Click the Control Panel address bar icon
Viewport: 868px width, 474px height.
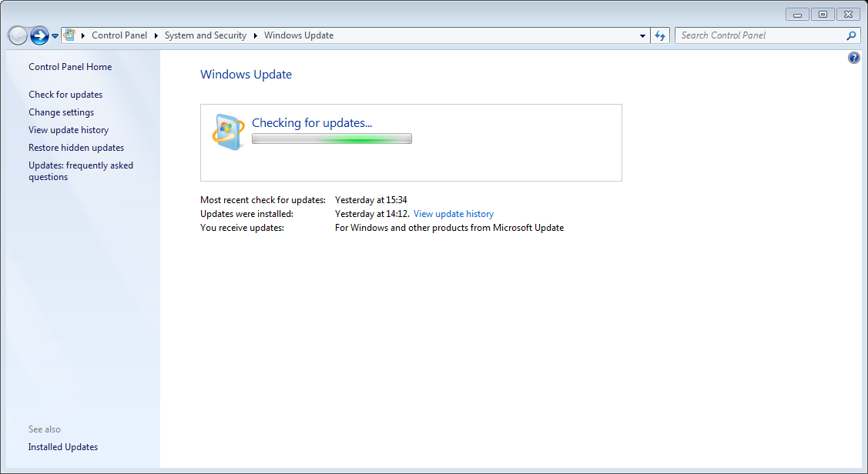[x=70, y=35]
